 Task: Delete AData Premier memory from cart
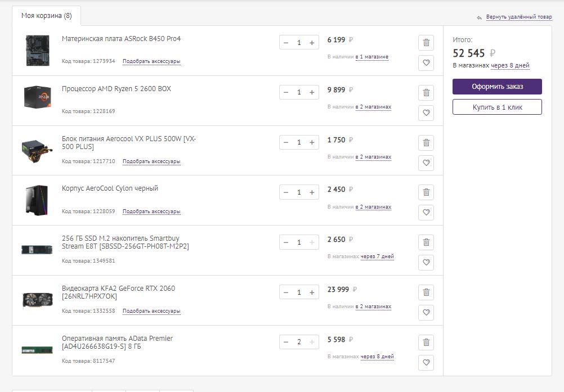426,342
